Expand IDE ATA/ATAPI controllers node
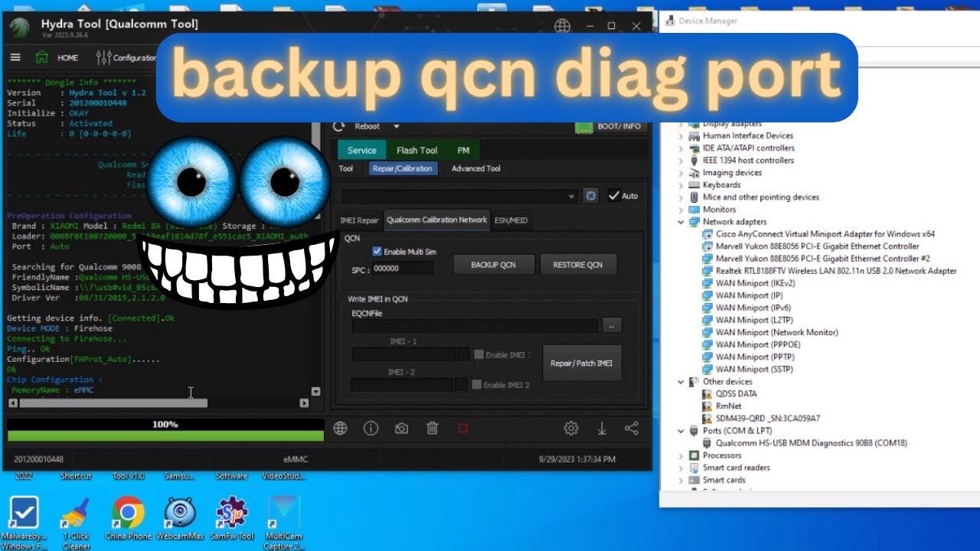 (x=681, y=148)
